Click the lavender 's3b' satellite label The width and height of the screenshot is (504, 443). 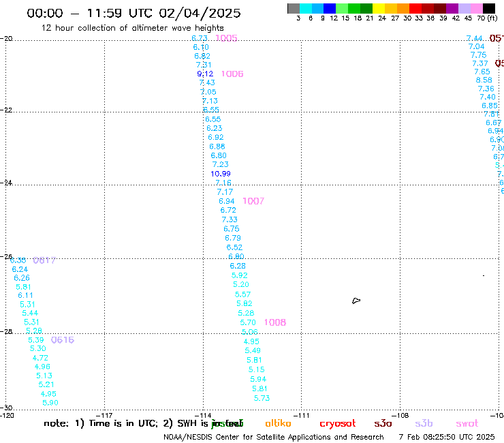(x=424, y=423)
